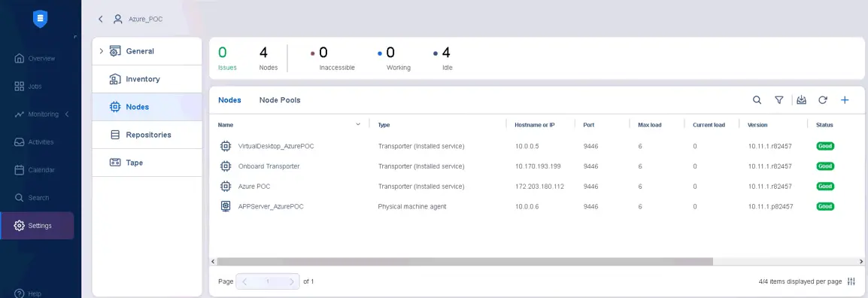Switch to the Node Pools tab
Image resolution: width=868 pixels, height=298 pixels.
(280, 100)
